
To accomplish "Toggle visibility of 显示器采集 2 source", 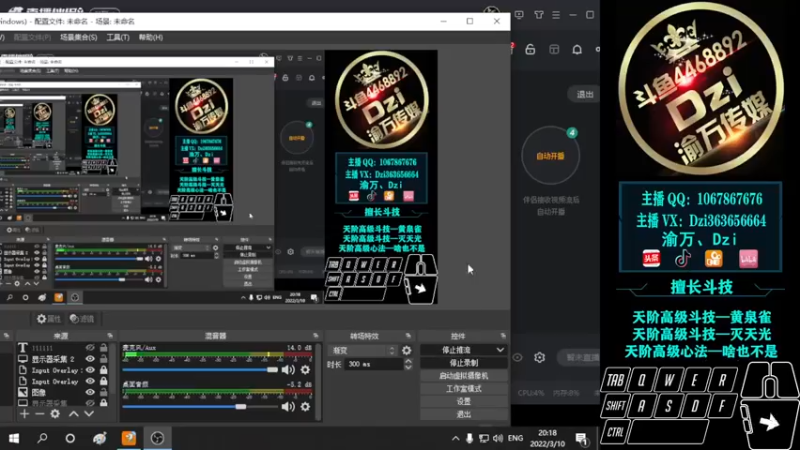I will (90, 359).
